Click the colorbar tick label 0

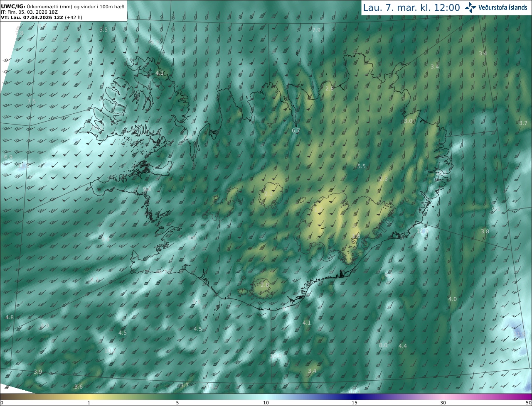click(x=2, y=403)
